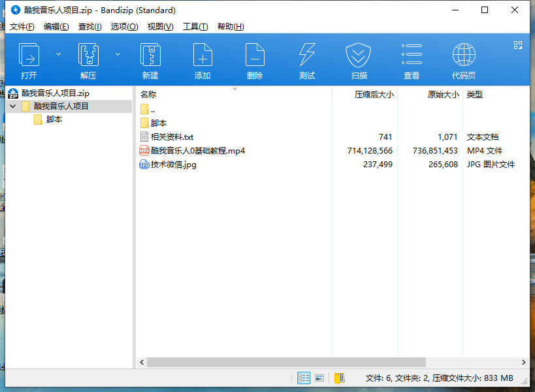This screenshot has height=392, width=535.
Task: Select the 脚本 folder in the file list
Action: pos(159,123)
